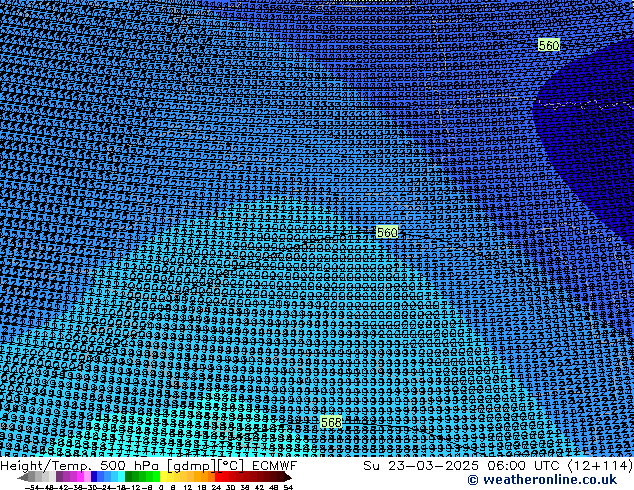Click the '500 hPa' level text
This screenshot has height=490, width=634.
(x=131, y=465)
